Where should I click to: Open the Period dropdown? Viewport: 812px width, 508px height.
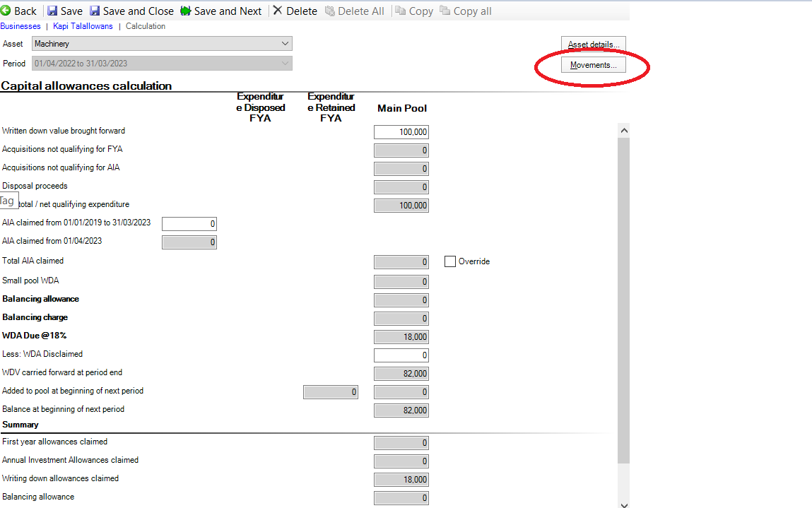point(162,63)
